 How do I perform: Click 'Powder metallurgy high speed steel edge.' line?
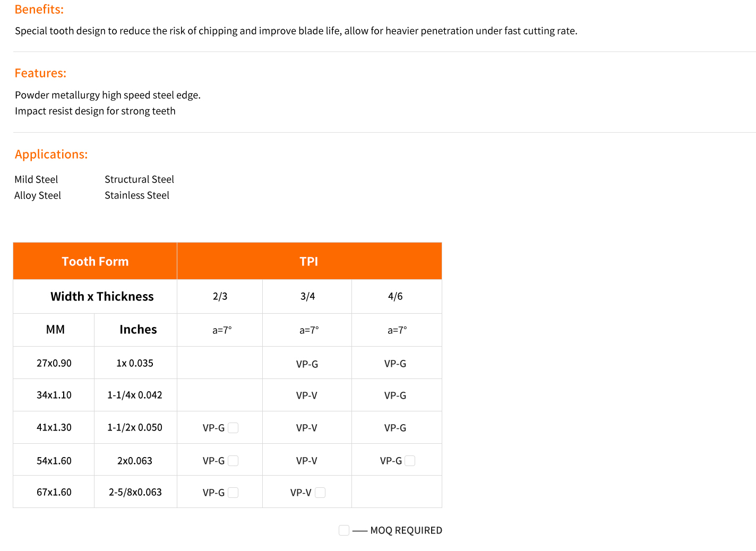coord(108,95)
